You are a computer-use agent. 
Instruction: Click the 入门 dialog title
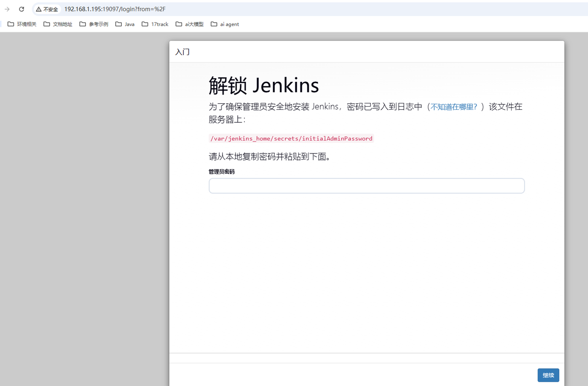(x=182, y=52)
